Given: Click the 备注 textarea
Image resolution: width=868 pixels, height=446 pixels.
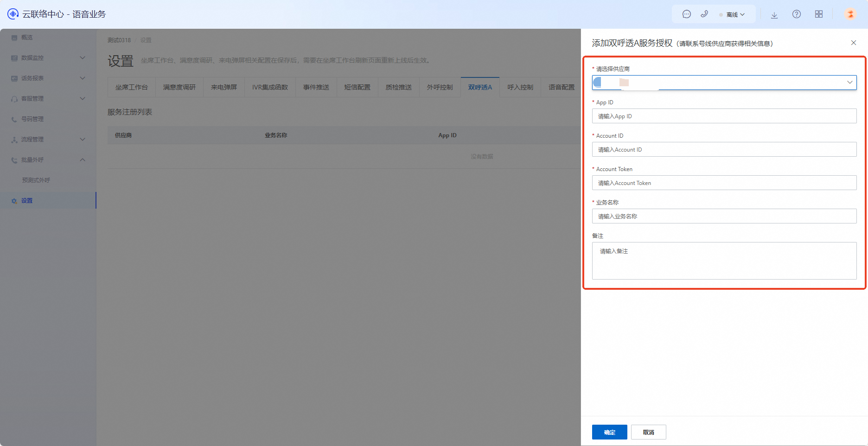Looking at the screenshot, I should coord(724,261).
